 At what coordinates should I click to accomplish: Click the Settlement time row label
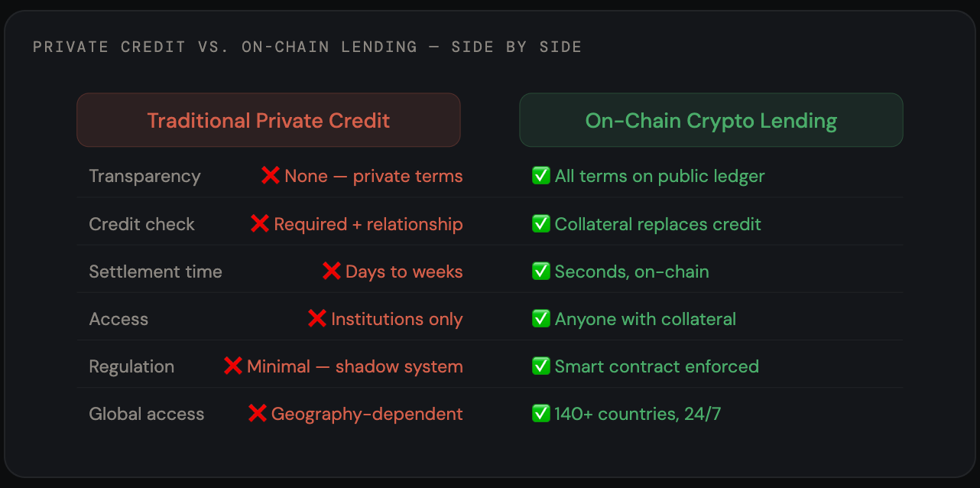(x=155, y=271)
